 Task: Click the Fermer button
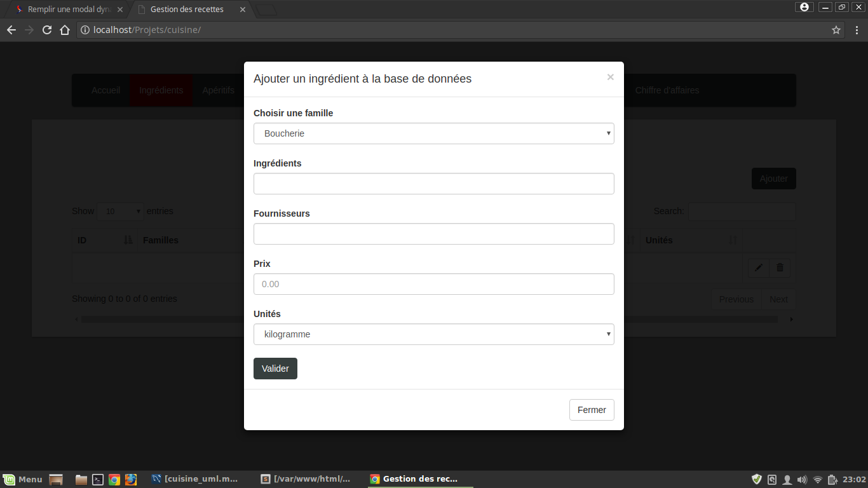tap(592, 410)
